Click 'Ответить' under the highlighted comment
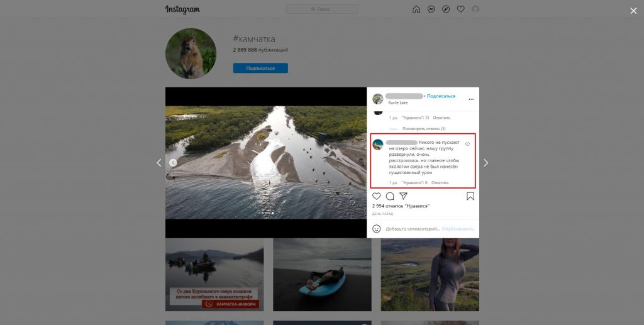This screenshot has height=325, width=644. click(440, 183)
